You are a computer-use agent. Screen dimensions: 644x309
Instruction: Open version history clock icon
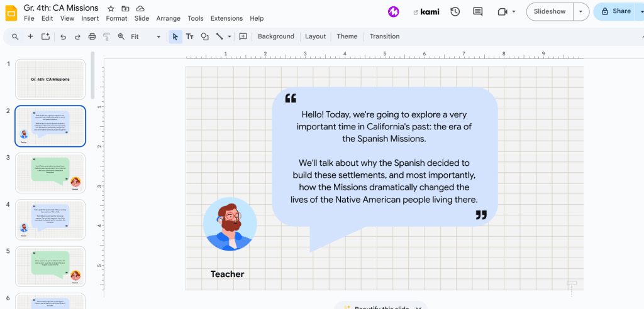pos(455,11)
